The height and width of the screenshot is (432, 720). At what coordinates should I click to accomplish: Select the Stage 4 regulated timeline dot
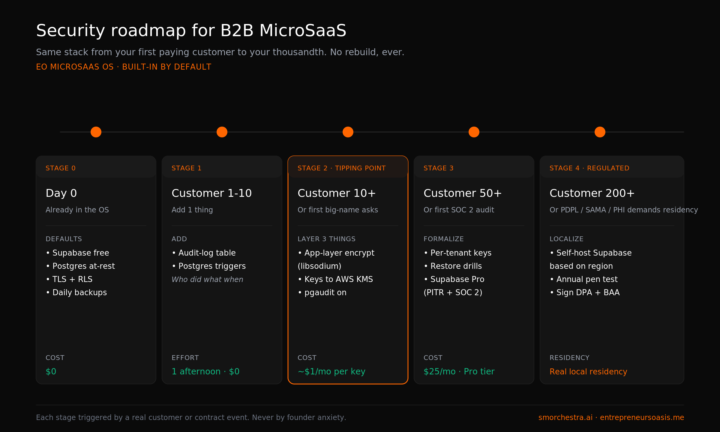coord(600,132)
